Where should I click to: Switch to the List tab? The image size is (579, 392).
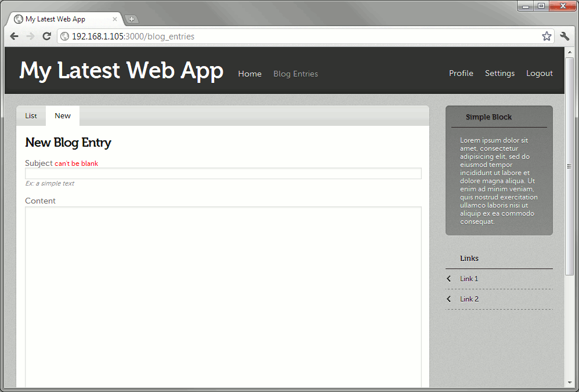(x=31, y=116)
